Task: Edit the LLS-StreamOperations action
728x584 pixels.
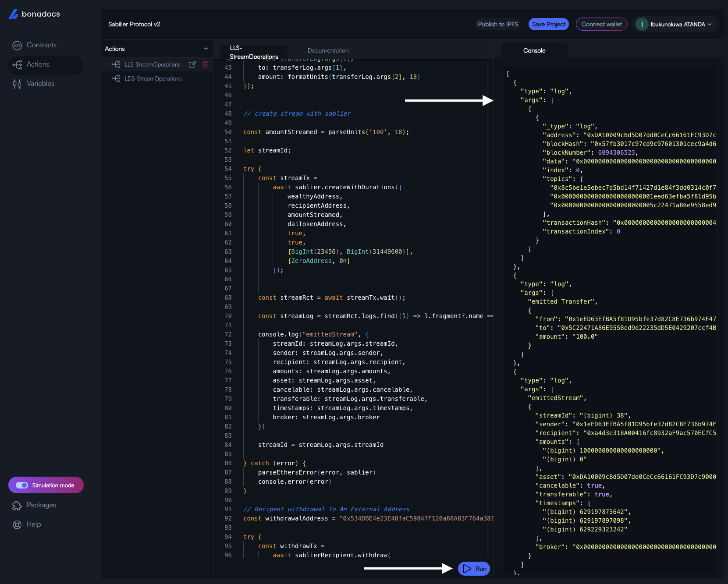Action: [192, 64]
